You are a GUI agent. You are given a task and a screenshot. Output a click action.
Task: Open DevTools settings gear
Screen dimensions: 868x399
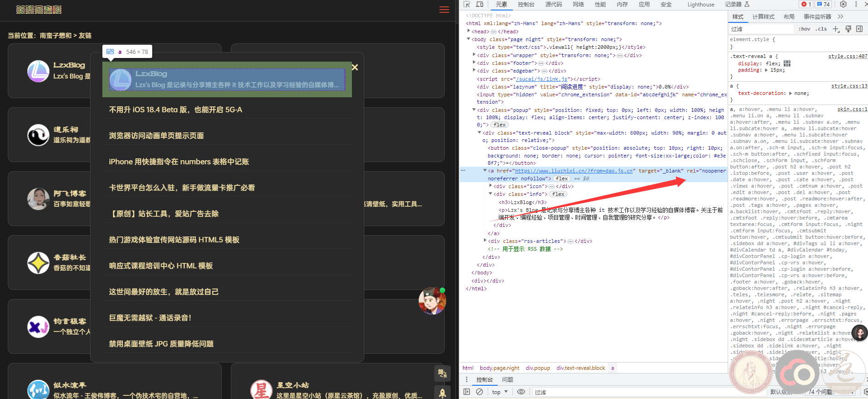pos(843,4)
